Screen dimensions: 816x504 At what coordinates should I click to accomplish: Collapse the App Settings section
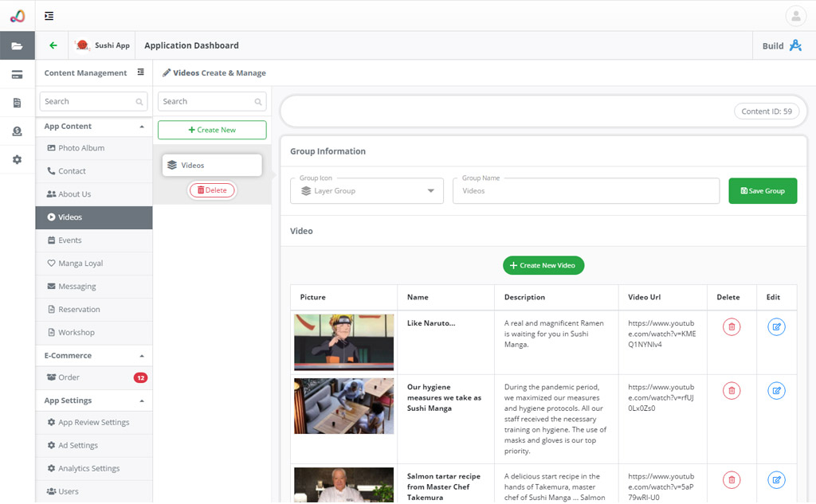pos(142,401)
